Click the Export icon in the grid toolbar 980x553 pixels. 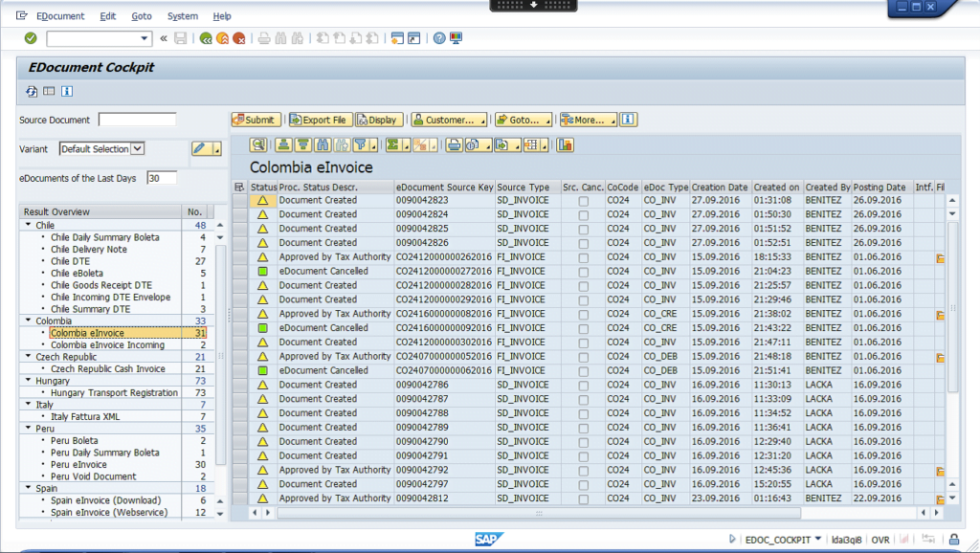(502, 145)
